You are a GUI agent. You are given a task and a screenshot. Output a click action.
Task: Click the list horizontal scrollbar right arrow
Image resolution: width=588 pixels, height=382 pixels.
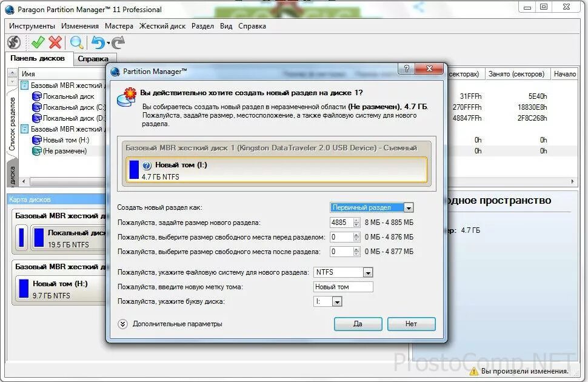click(x=573, y=182)
